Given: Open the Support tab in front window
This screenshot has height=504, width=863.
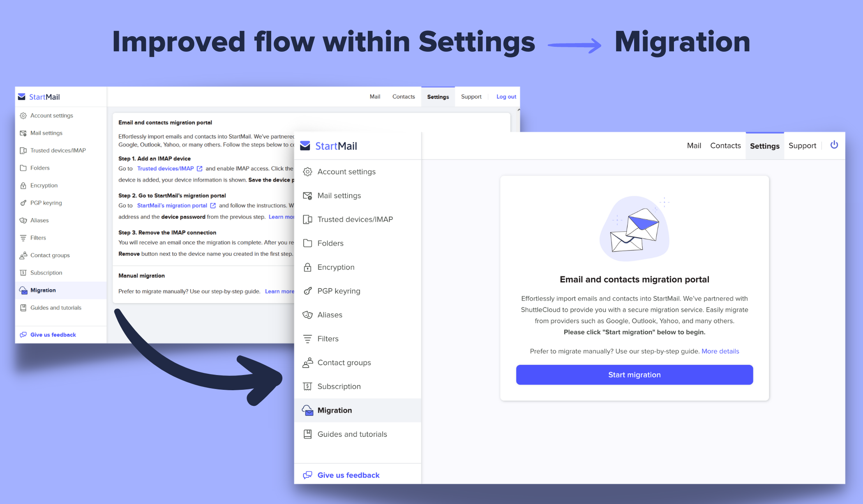Looking at the screenshot, I should tap(802, 145).
